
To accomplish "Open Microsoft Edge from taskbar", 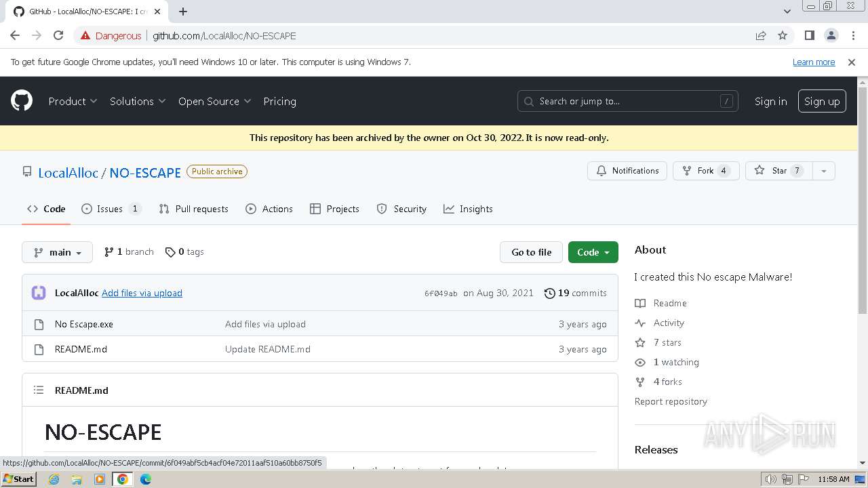I will (x=145, y=479).
